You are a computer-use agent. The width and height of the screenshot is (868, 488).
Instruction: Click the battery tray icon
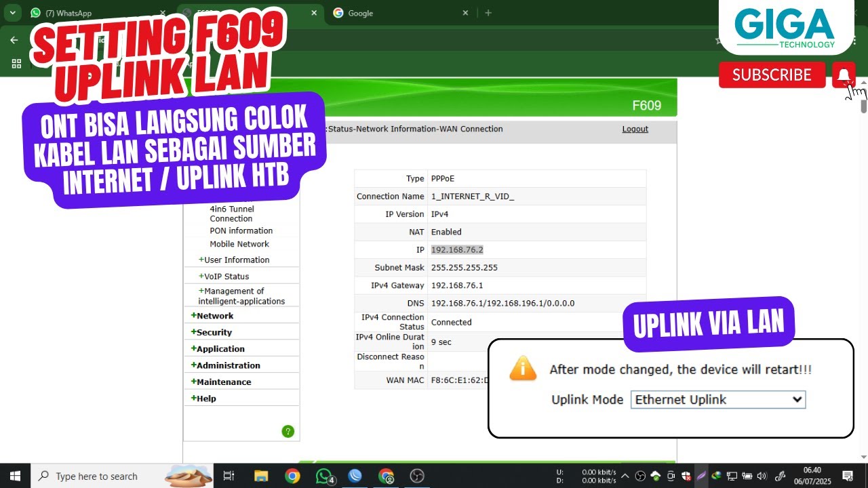pyautogui.click(x=747, y=476)
